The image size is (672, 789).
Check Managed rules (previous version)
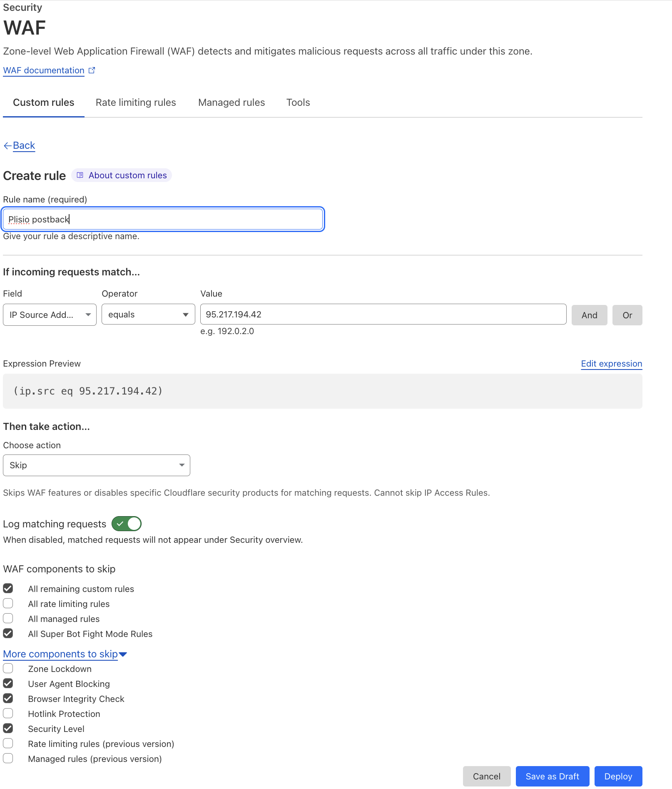(x=8, y=758)
